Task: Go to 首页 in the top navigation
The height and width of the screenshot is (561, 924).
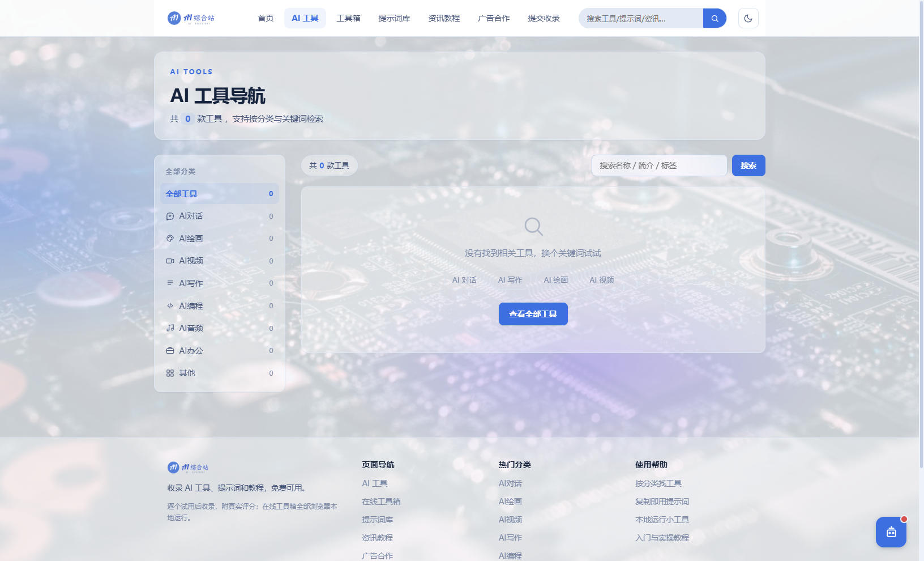Action: point(266,18)
